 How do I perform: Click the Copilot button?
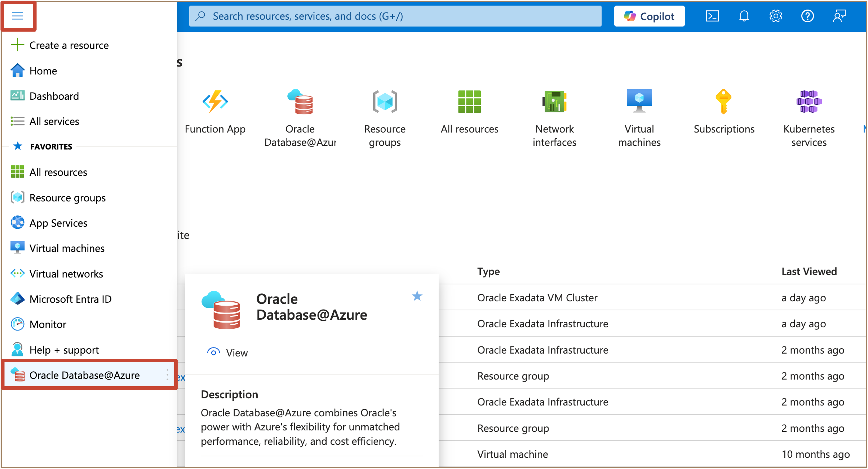[649, 16]
